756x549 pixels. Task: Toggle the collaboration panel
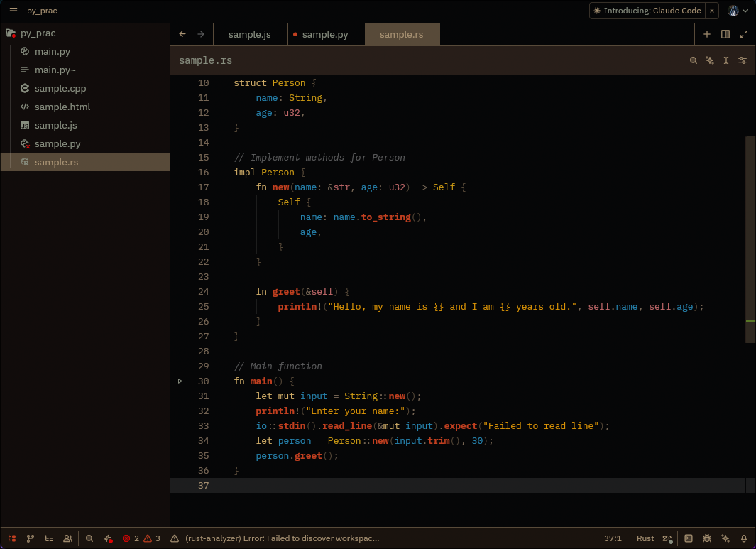67,538
